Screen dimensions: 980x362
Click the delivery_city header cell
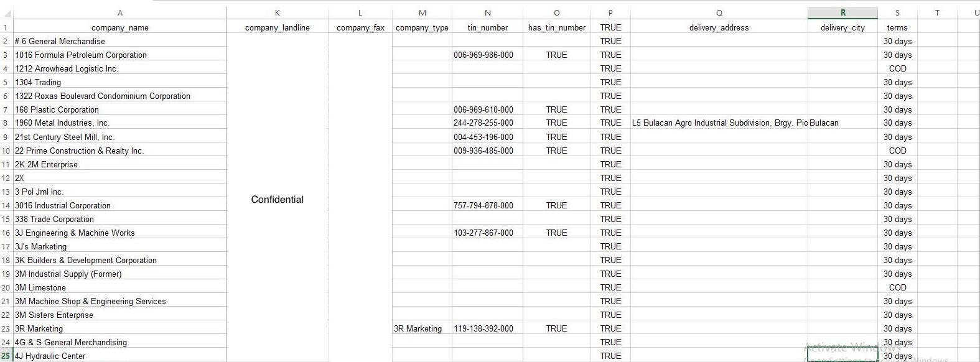[x=842, y=27]
